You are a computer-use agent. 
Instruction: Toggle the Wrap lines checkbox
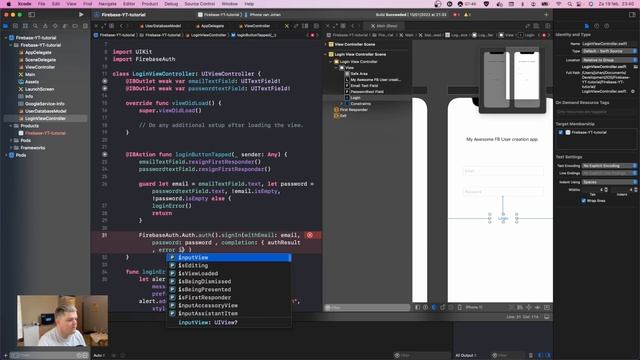(583, 200)
